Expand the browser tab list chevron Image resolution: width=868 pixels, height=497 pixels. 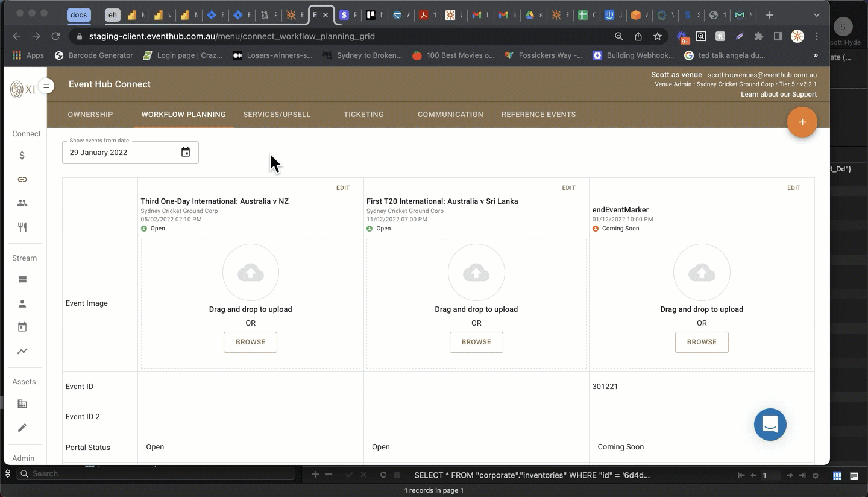point(817,15)
